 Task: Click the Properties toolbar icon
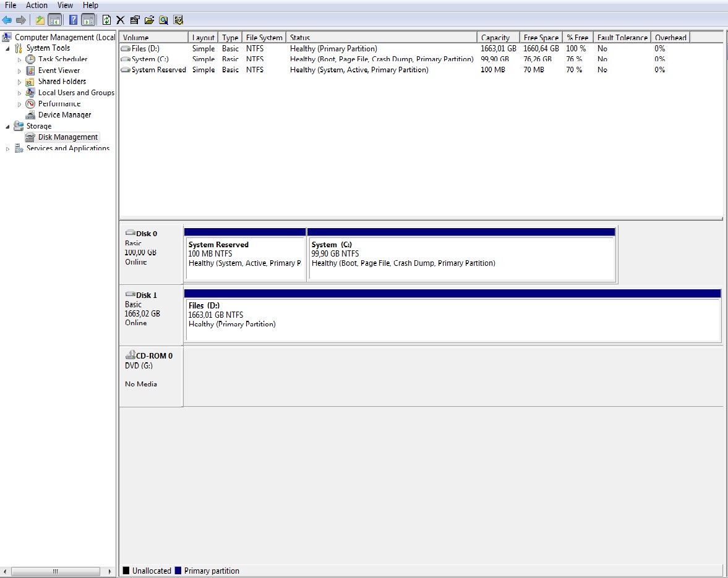pyautogui.click(x=135, y=20)
